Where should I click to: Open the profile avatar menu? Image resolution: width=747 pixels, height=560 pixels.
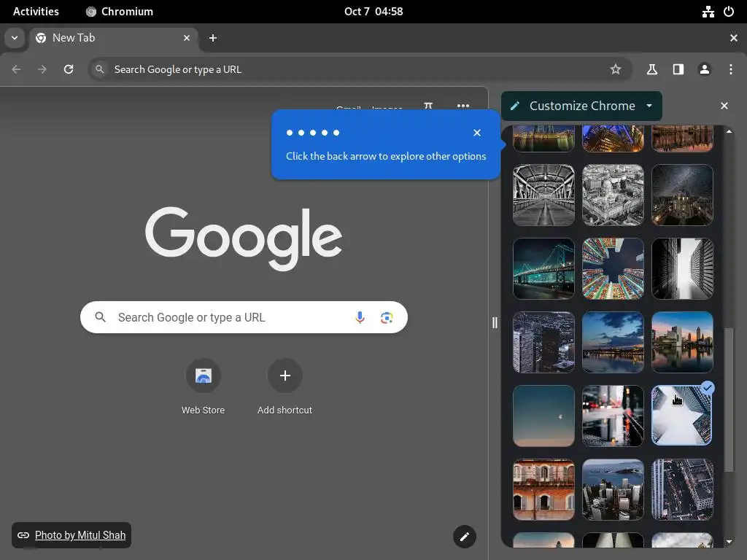pos(705,69)
